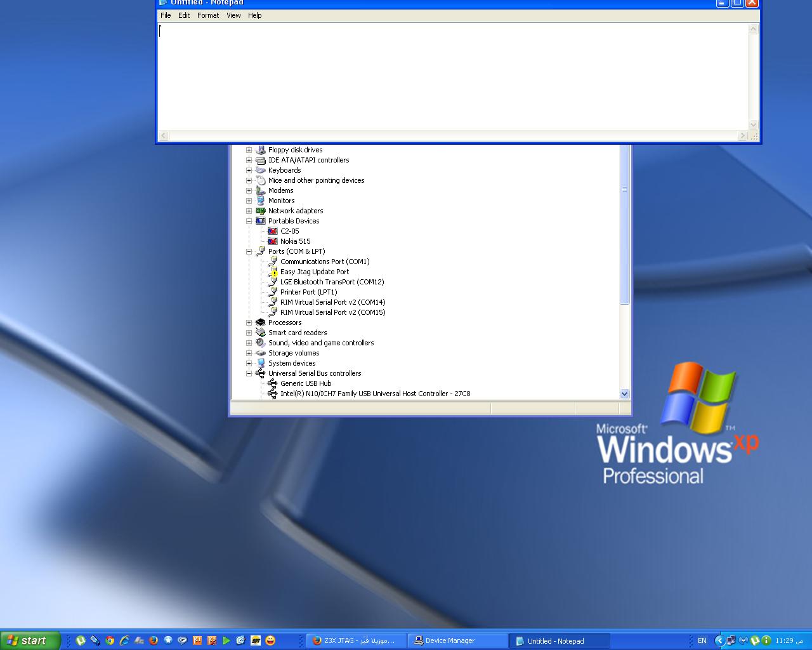Expand the IDE ATA/ATAPI controllers node

(249, 160)
